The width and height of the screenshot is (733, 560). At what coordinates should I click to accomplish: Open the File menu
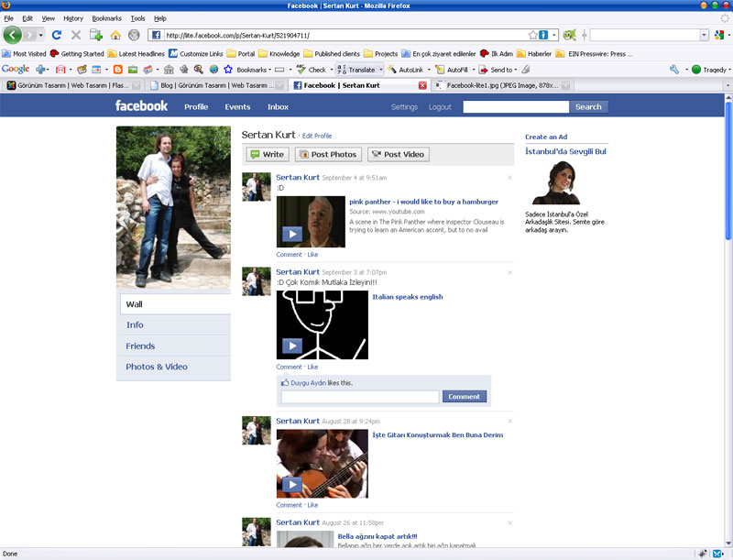click(x=8, y=18)
